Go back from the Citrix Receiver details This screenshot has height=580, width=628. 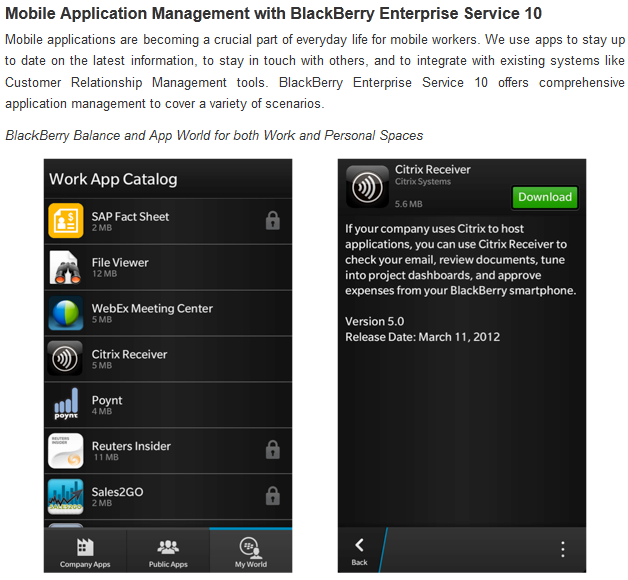[360, 551]
